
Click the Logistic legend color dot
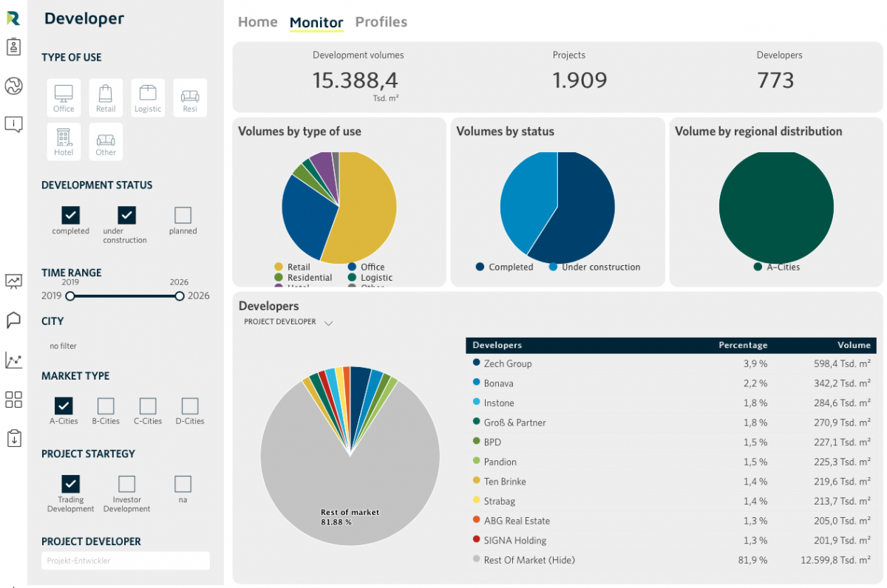click(352, 278)
